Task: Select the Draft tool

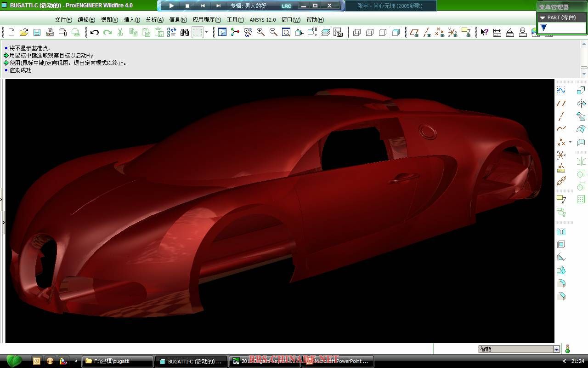Action: (561, 270)
